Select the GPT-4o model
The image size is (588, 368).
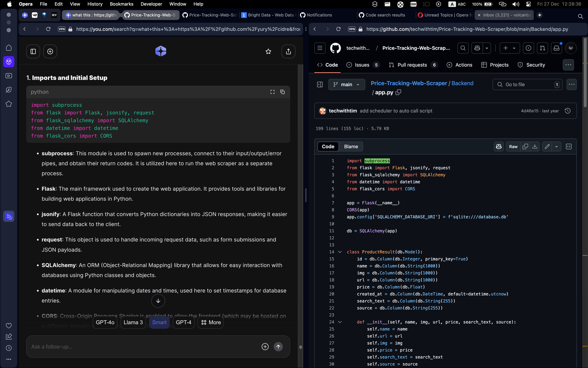[x=105, y=322]
